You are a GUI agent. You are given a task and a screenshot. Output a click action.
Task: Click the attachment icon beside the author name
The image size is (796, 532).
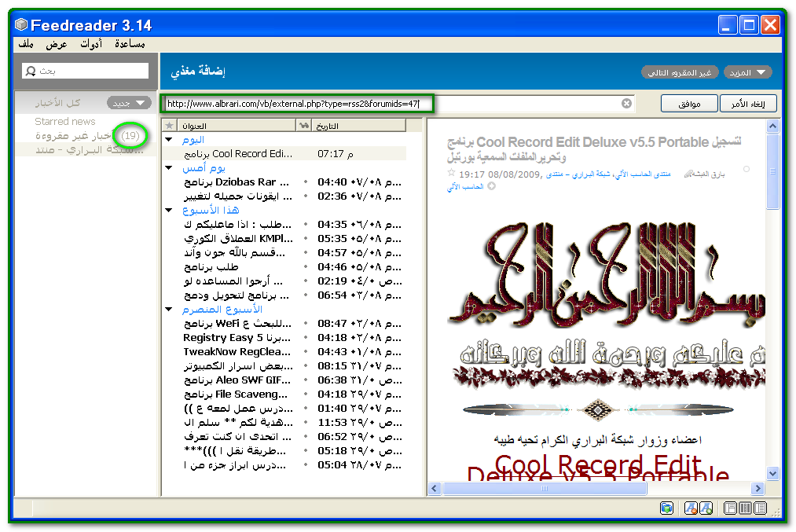689,174
